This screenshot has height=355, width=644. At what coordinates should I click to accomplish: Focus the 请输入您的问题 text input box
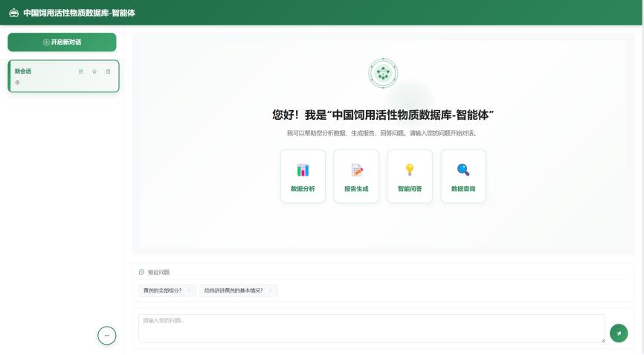click(x=371, y=328)
